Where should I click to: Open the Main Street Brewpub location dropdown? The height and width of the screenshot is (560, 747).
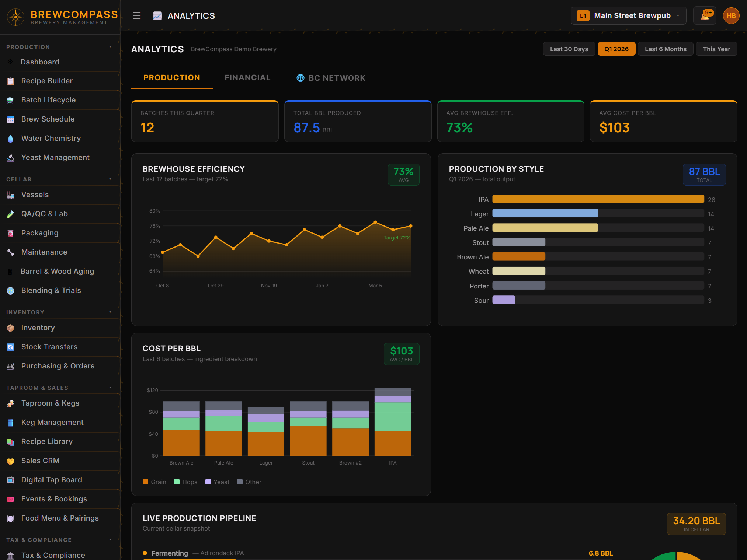pyautogui.click(x=628, y=16)
